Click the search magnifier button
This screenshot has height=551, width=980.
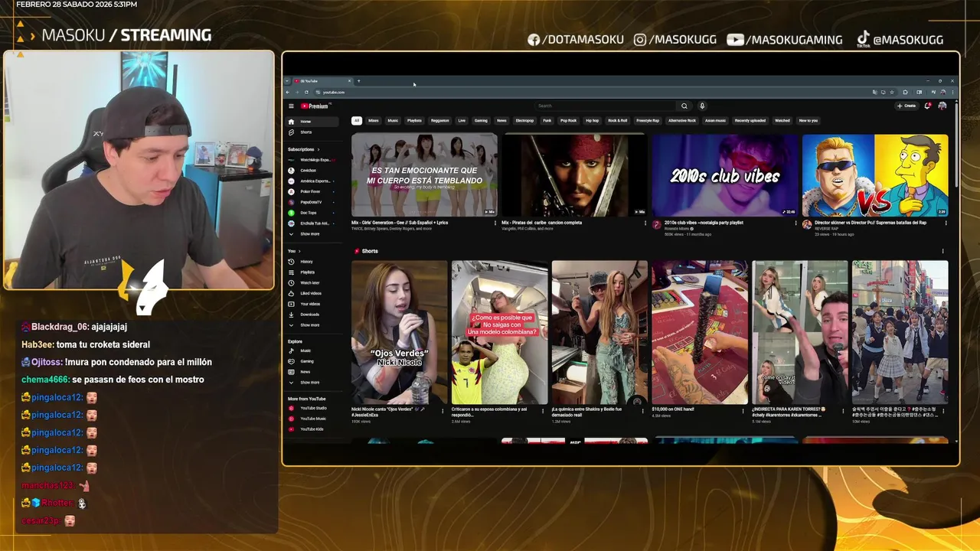click(684, 106)
